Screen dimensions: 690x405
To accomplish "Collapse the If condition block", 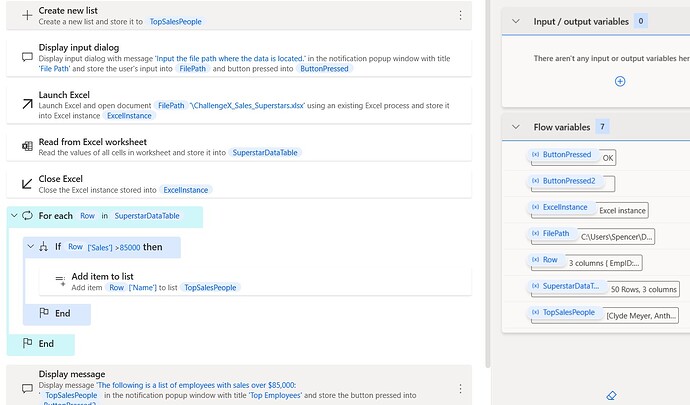I will click(30, 247).
